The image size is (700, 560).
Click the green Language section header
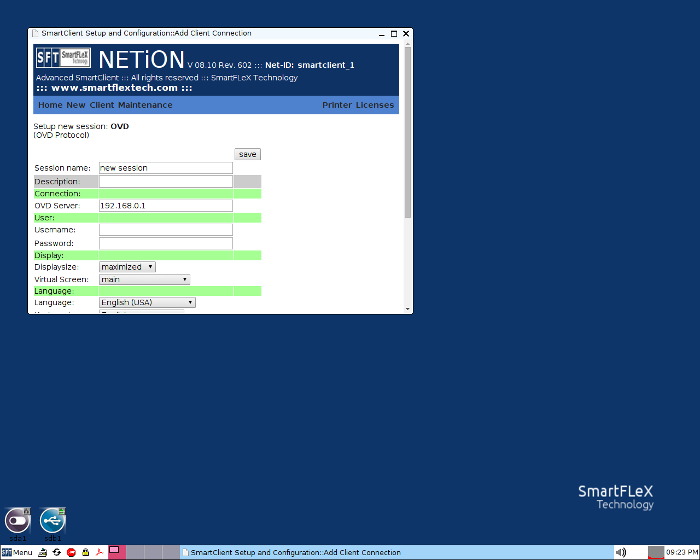click(x=148, y=291)
